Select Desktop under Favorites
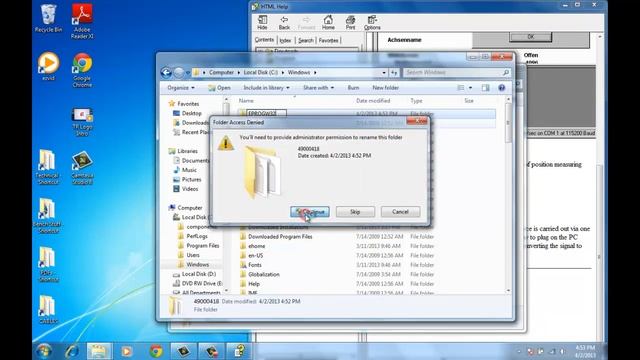Screen dimensions: 640x360 (191, 113)
